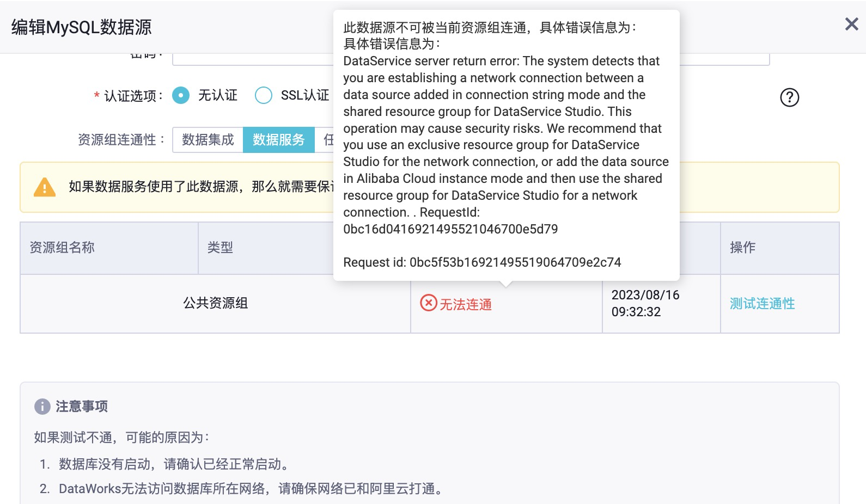The width and height of the screenshot is (866, 504).
Task: Click the 2023/08/16 timestamp cell
Action: tap(645, 303)
